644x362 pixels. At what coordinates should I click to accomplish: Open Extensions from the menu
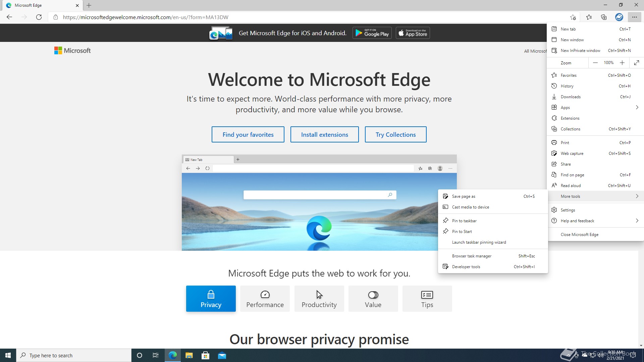coord(595,118)
